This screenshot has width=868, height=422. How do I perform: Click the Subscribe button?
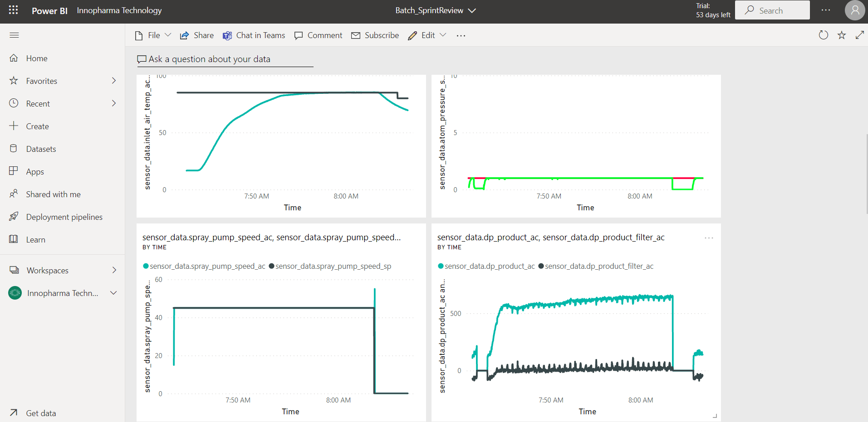[x=375, y=35]
